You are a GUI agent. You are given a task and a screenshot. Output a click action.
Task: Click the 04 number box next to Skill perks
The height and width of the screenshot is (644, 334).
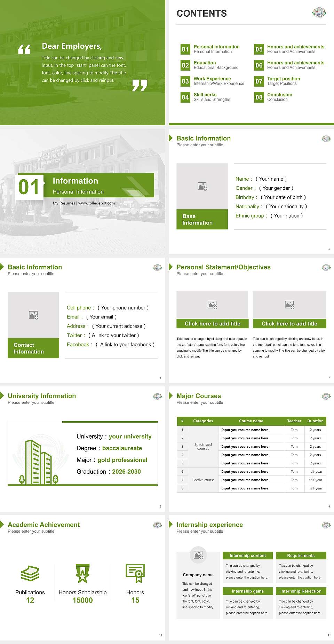pos(185,97)
